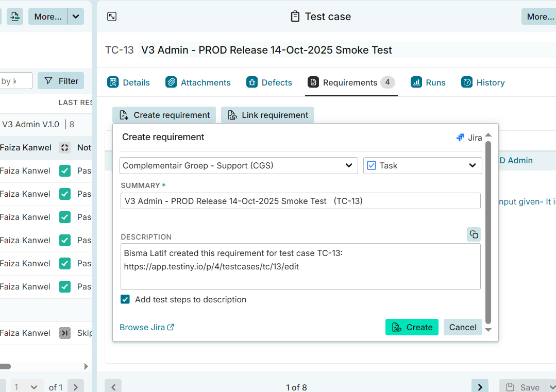Click the Jira logo icon in the dialog
The width and height of the screenshot is (556, 392).
460,138
